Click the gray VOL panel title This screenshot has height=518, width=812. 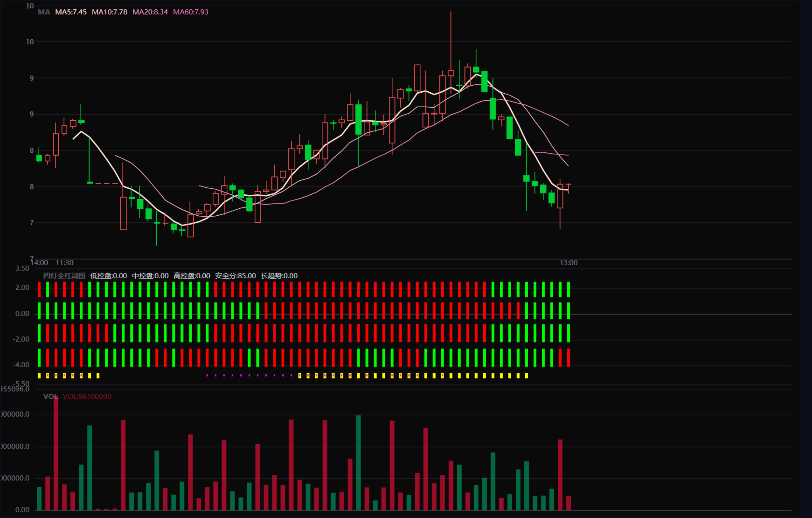pos(50,396)
